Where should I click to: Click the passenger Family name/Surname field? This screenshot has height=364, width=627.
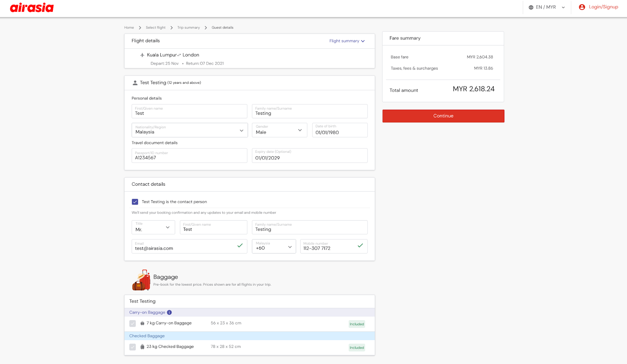point(310,111)
